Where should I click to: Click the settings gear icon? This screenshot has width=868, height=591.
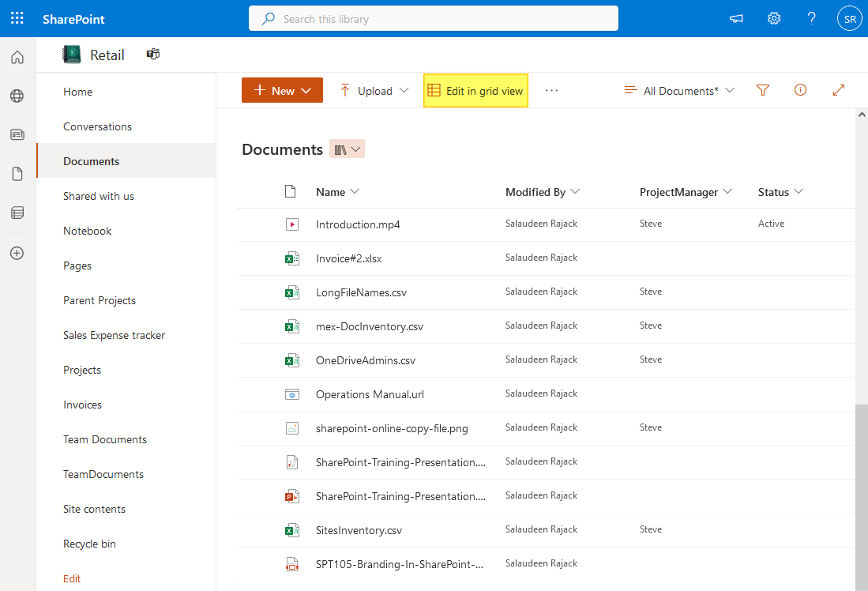[774, 18]
